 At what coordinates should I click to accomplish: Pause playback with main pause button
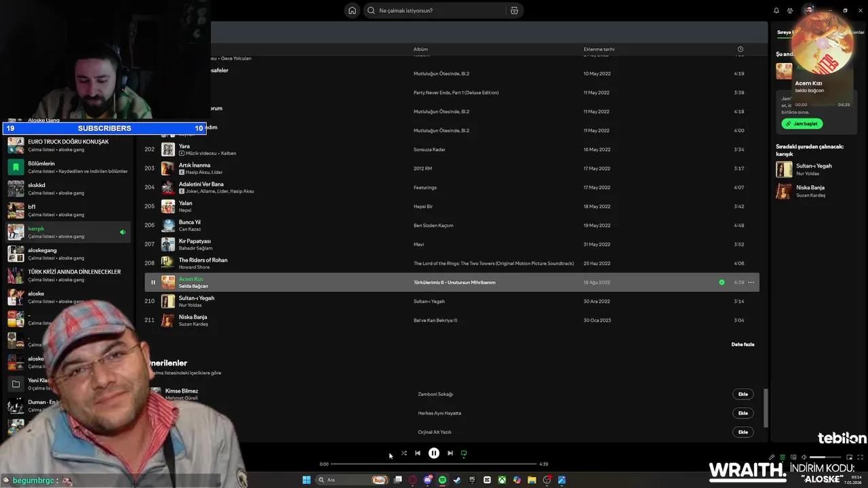point(434,453)
